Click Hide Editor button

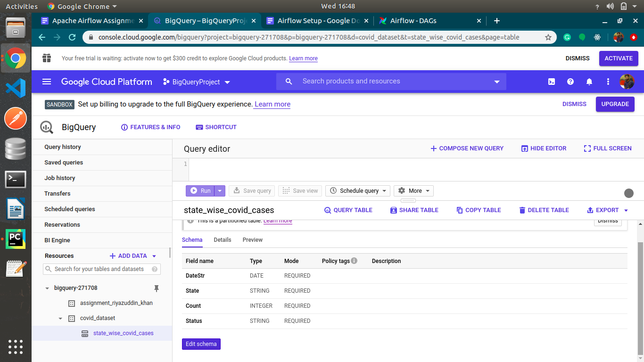tap(544, 148)
